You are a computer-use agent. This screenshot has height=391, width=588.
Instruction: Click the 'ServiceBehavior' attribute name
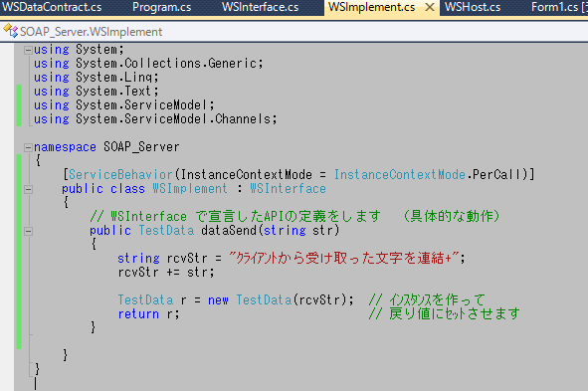click(120, 175)
